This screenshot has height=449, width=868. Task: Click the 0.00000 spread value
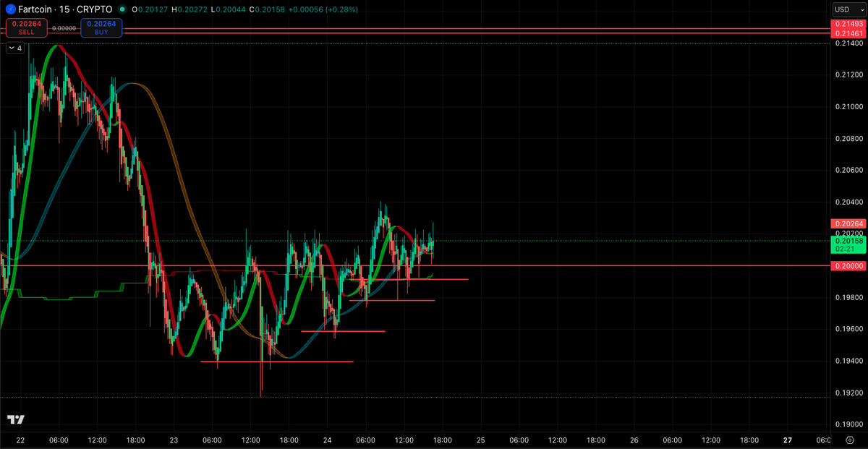[x=64, y=28]
